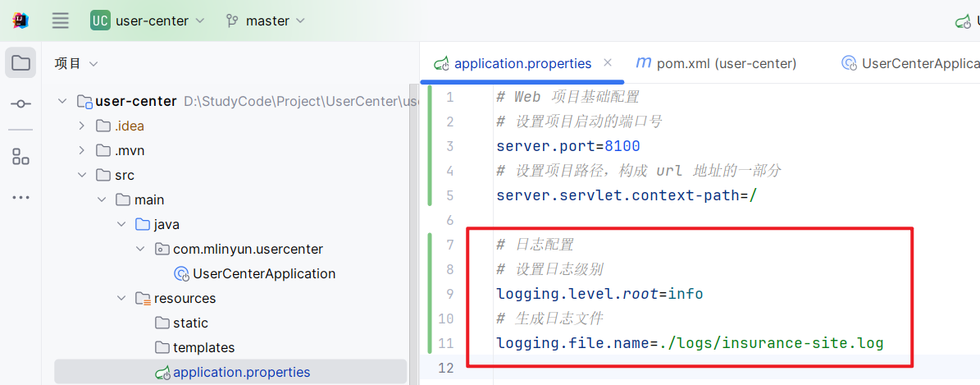Switch to the pom.xml (user-center) tab
Viewport: 980px width, 385px height.
[716, 63]
